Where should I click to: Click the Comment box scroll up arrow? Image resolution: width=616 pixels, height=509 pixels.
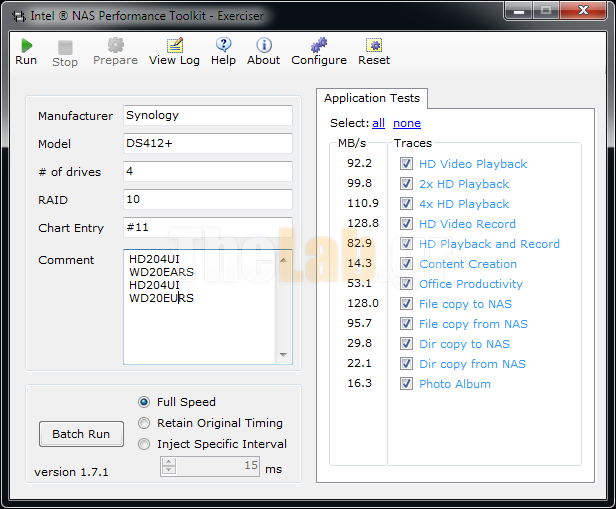coord(283,260)
